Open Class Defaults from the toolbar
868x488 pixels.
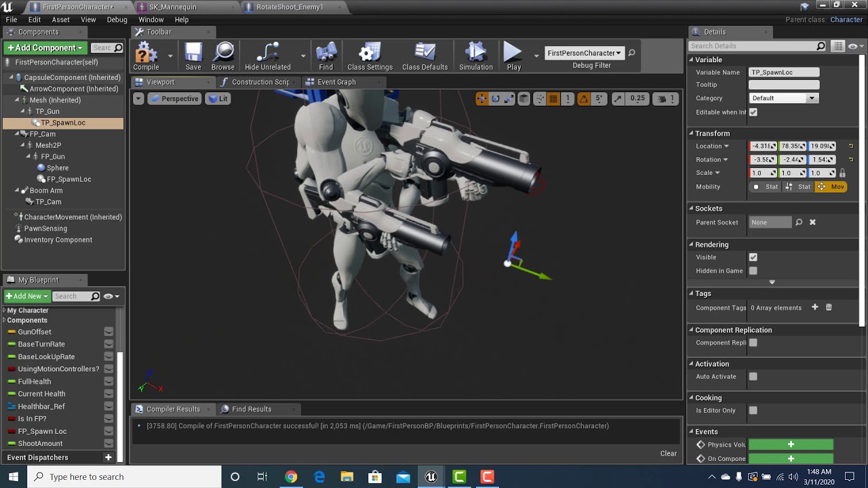coord(425,54)
